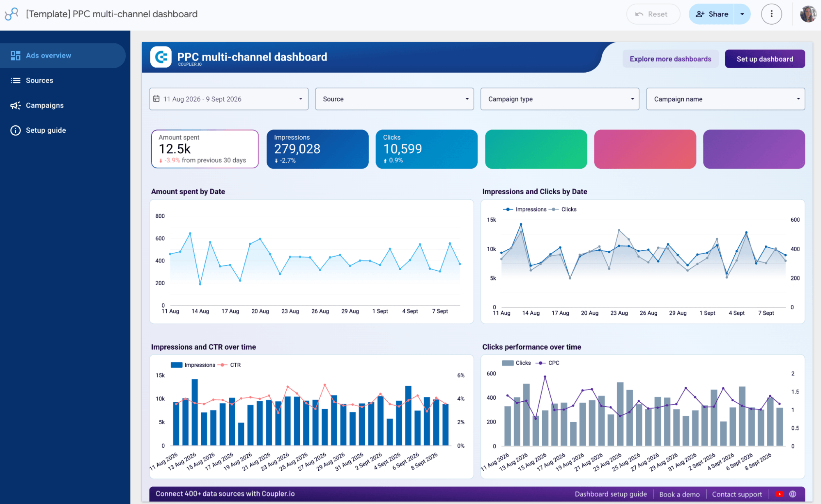The image size is (821, 504).
Task: Open the Sources page
Action: (63, 81)
